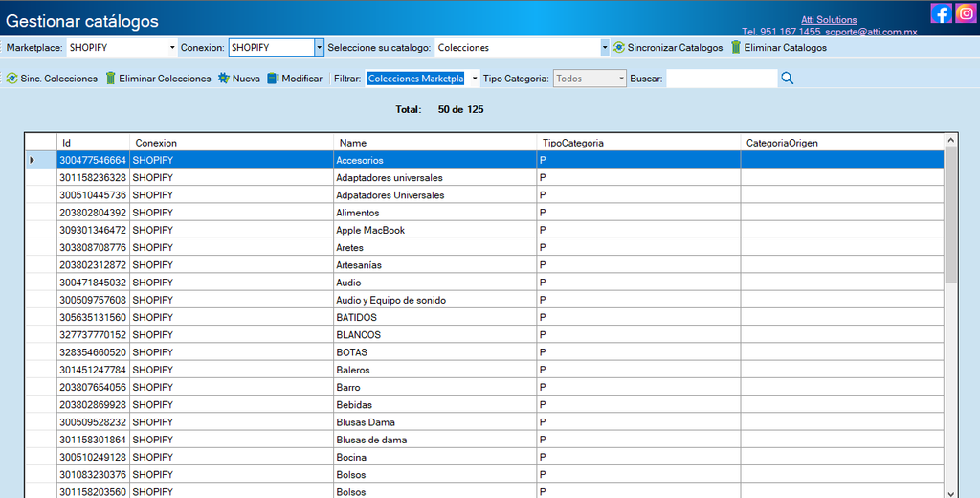Select the Baleros row
980x498 pixels.
pos(484,370)
